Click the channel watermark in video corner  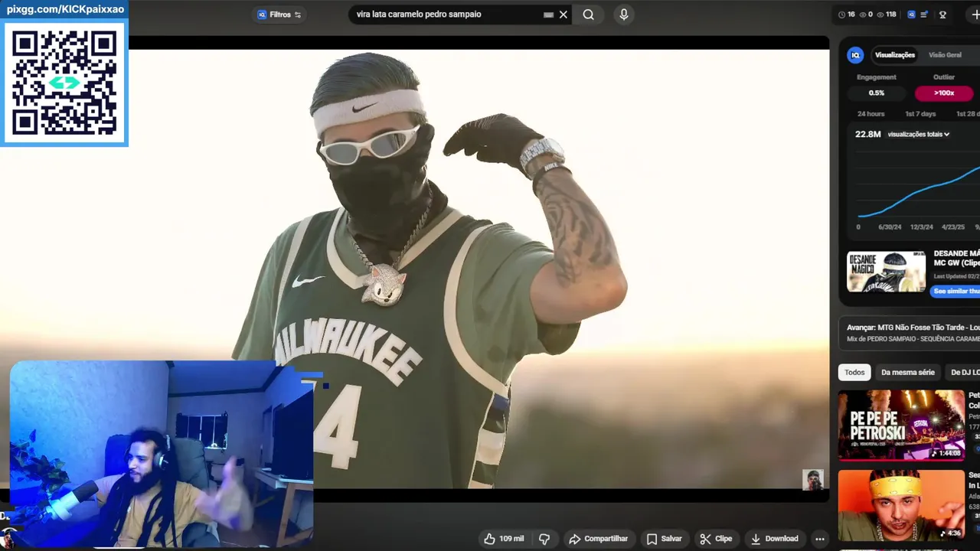click(813, 480)
